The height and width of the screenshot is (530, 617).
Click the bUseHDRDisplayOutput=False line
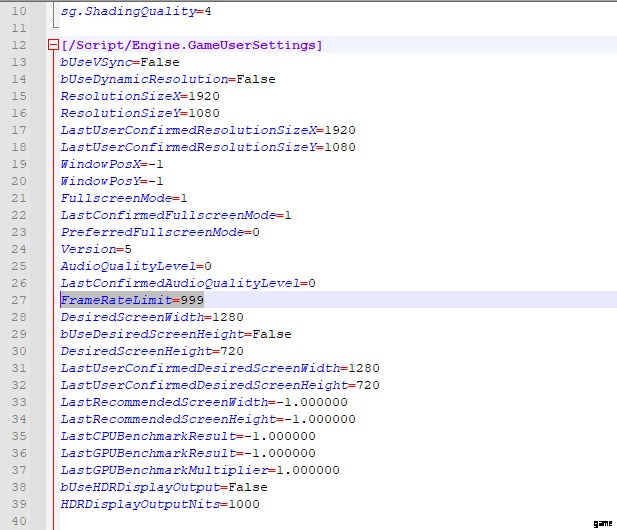(x=162, y=487)
